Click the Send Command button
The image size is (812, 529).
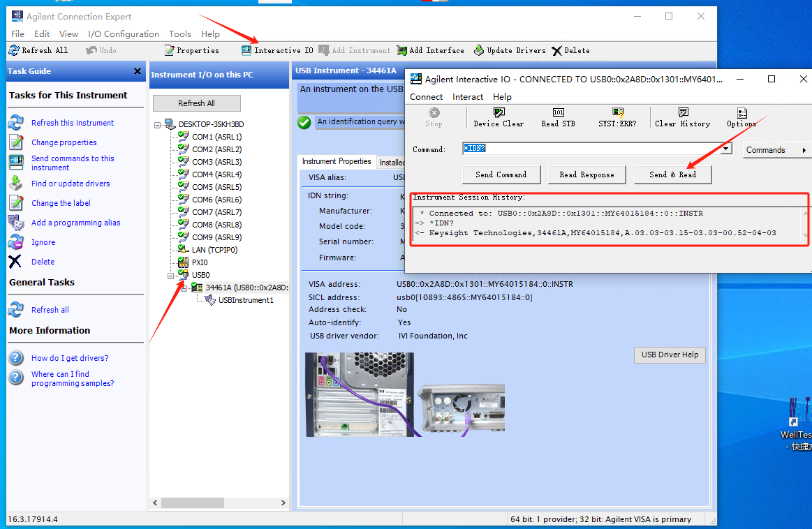coord(501,174)
